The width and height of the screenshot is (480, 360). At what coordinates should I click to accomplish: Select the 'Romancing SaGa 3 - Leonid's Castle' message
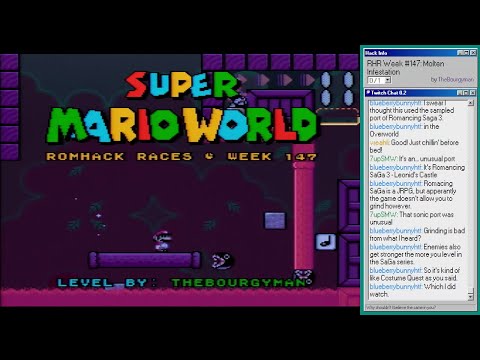(x=417, y=171)
